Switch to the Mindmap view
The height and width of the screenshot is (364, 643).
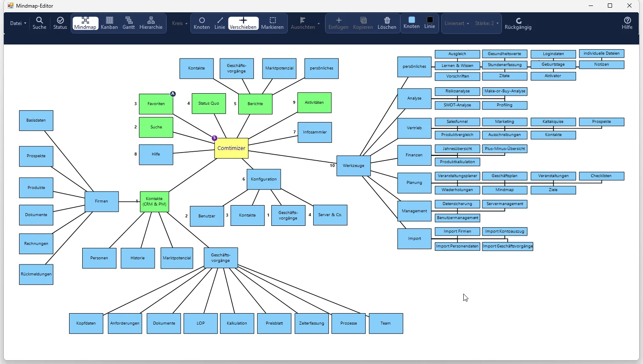[85, 23]
